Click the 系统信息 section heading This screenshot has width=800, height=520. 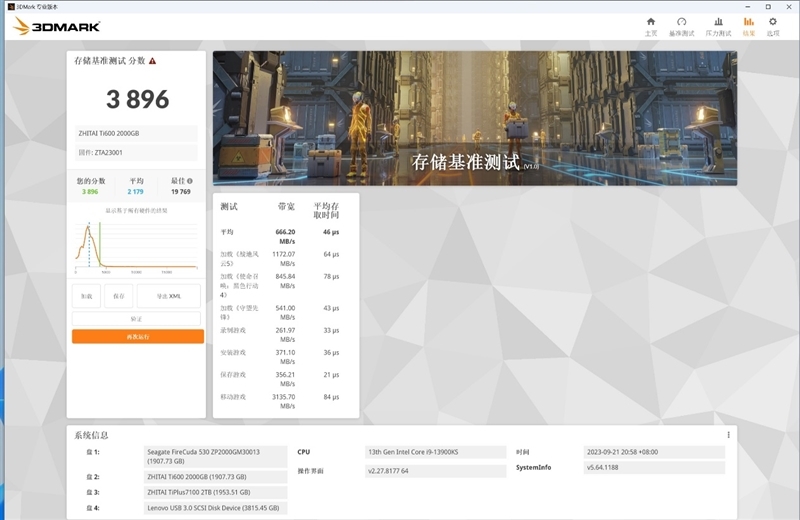coord(91,435)
